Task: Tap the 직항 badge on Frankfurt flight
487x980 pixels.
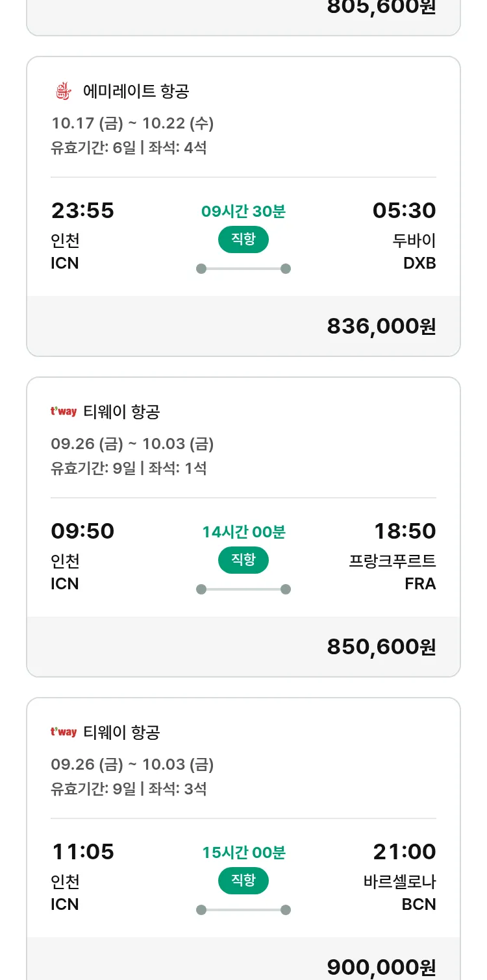Action: point(243,560)
